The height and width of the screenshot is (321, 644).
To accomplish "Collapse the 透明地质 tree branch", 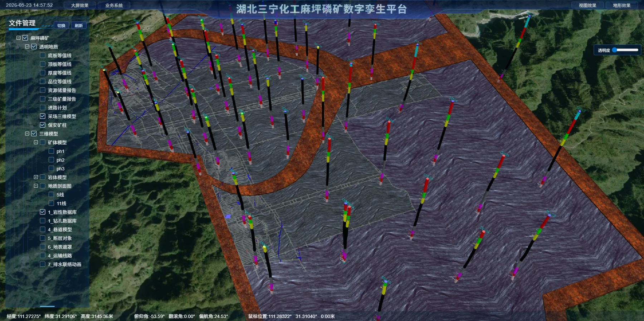I will pos(27,46).
